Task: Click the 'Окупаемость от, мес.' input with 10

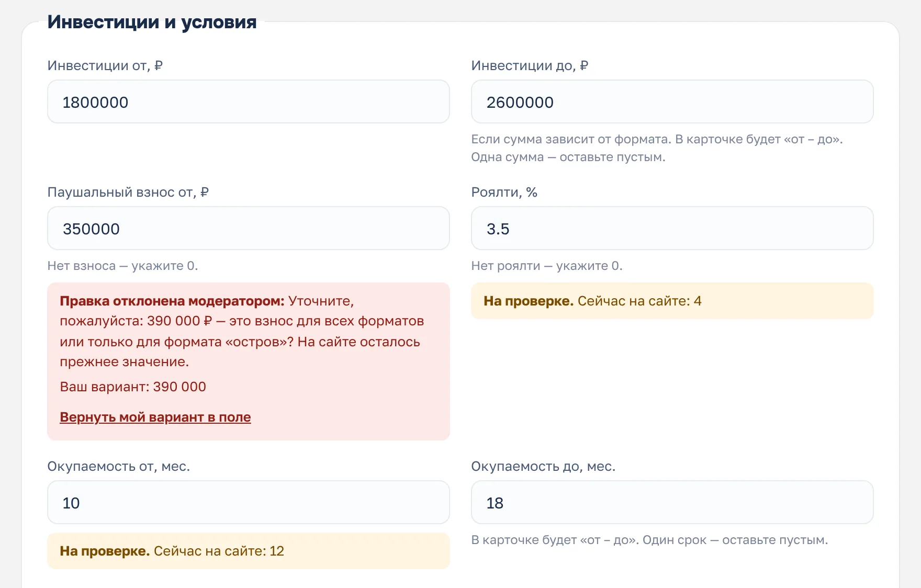Action: point(249,502)
